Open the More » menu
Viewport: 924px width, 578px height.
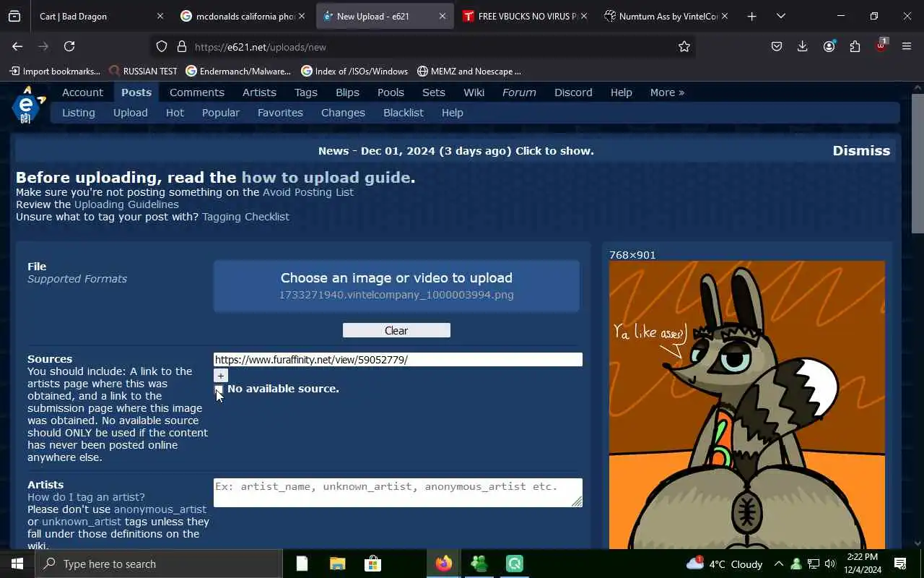667,92
